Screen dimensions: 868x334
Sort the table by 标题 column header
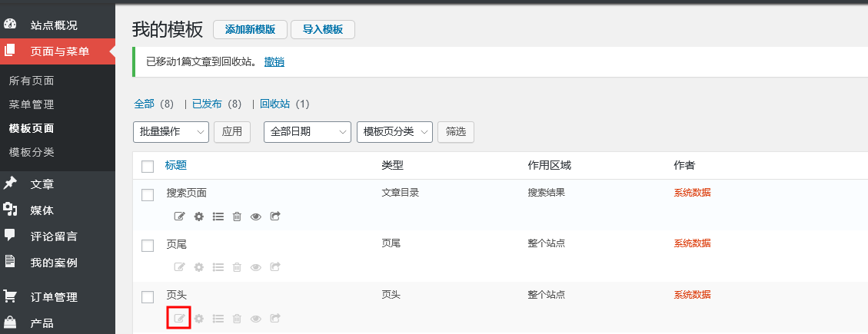176,165
